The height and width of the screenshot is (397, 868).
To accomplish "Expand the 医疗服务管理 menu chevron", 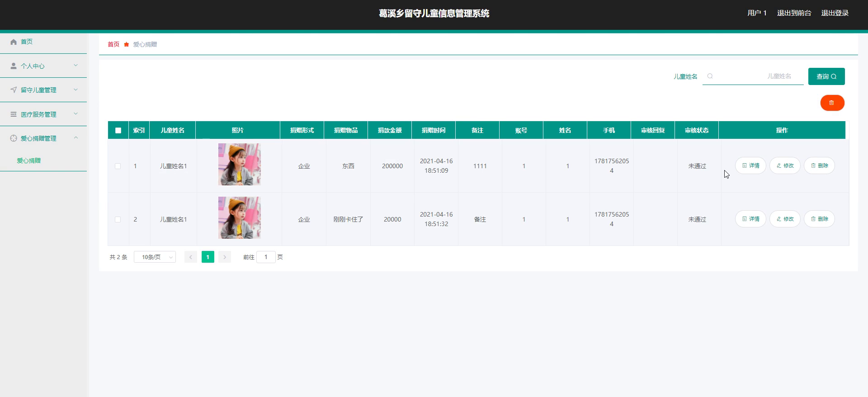I will [x=76, y=114].
